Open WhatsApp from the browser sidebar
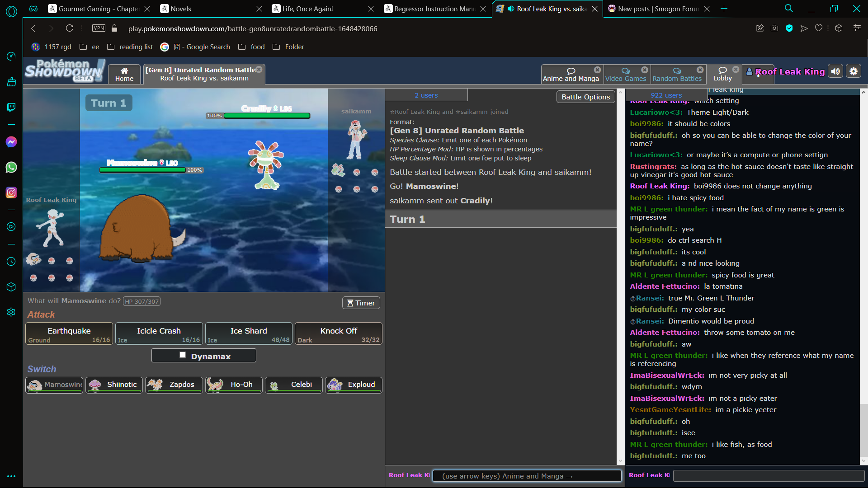This screenshot has width=868, height=488. pos(11,167)
